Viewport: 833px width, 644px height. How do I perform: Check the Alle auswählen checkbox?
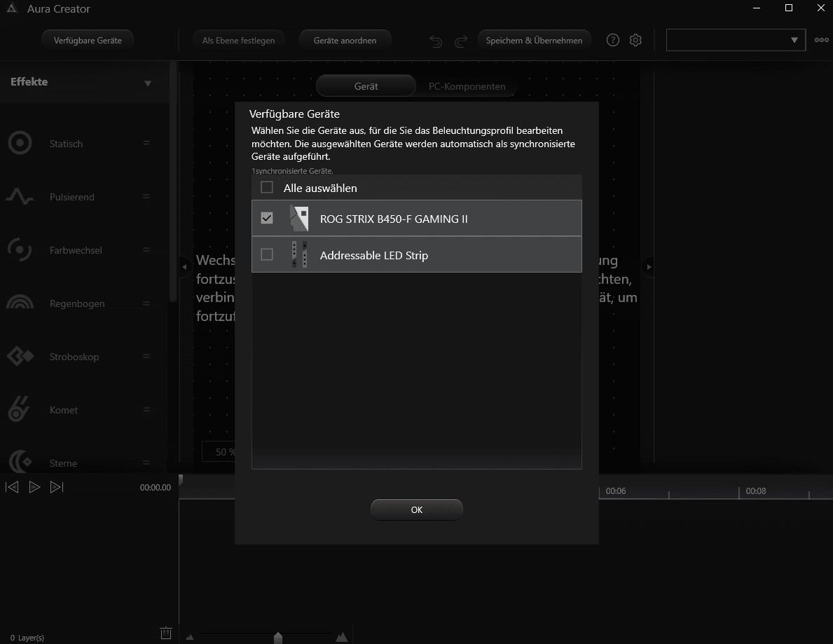click(x=267, y=187)
